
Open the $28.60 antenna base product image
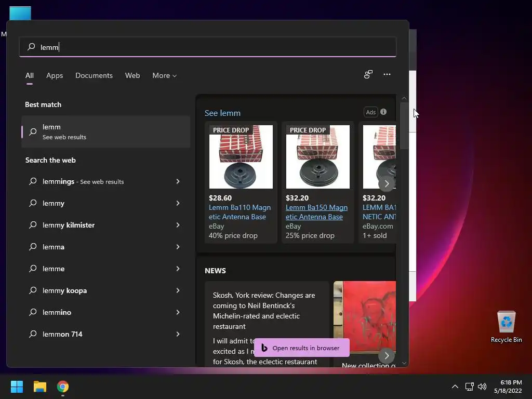tap(241, 157)
